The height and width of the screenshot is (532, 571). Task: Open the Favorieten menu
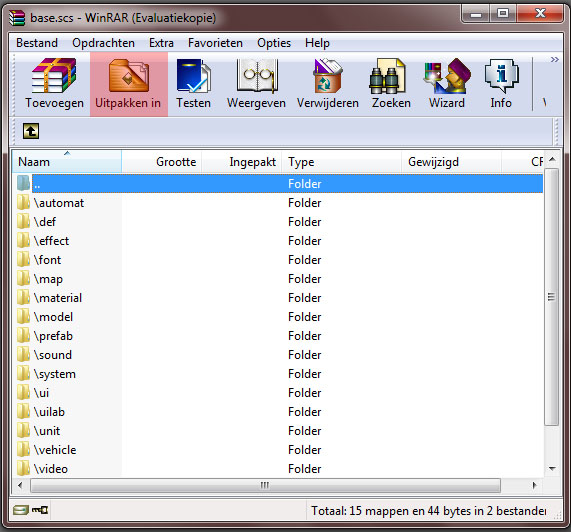(215, 43)
